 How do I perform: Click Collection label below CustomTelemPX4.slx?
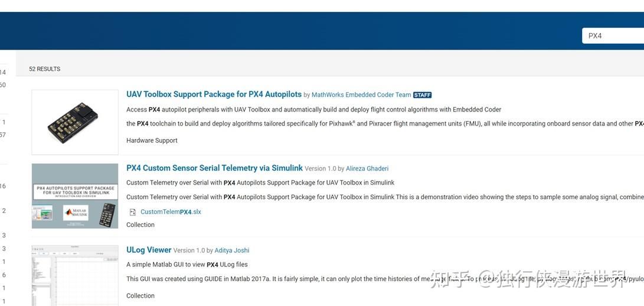click(x=140, y=225)
